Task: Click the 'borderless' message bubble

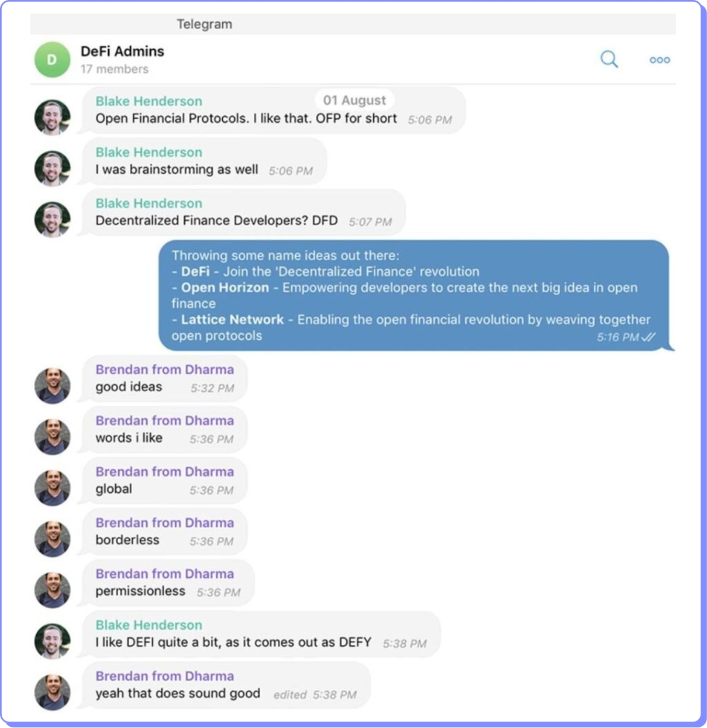Action: 164,532
